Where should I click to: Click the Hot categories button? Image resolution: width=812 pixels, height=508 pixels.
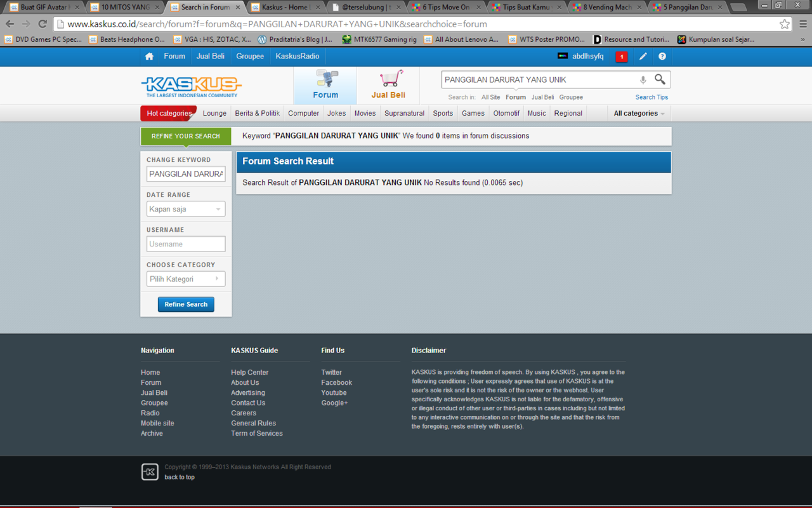click(x=169, y=113)
